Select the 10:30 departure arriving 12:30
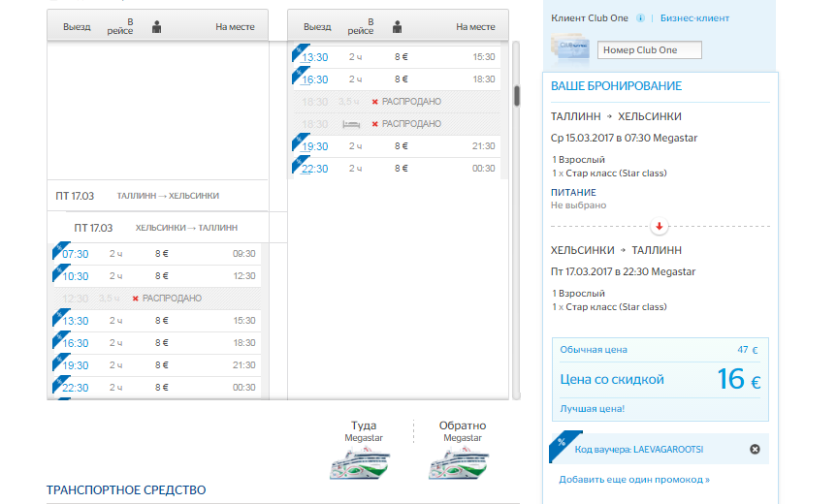Viewport: 837px width, 504px height. pos(76,276)
